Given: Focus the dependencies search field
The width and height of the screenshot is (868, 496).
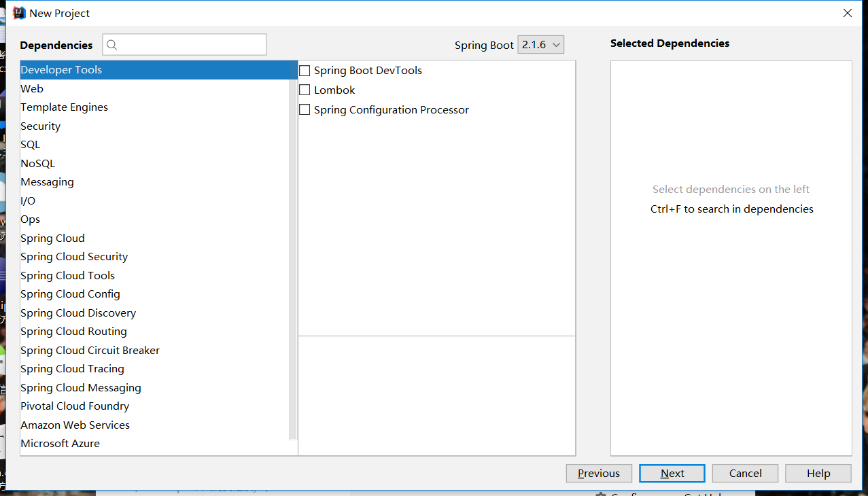Looking at the screenshot, I should point(185,45).
